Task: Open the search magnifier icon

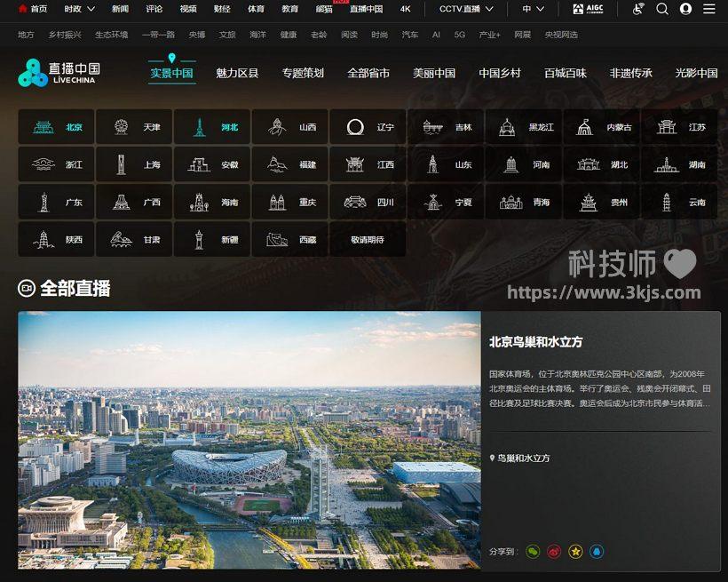Action: coord(662,9)
